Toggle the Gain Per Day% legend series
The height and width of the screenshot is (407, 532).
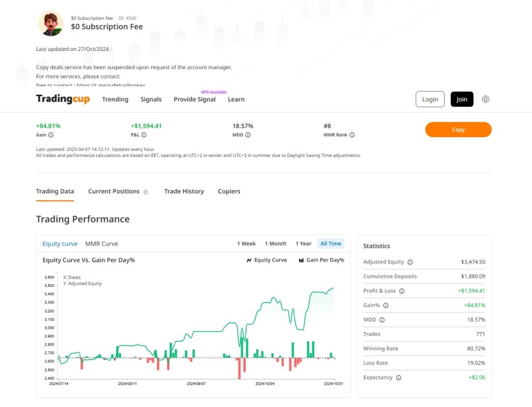coord(321,260)
